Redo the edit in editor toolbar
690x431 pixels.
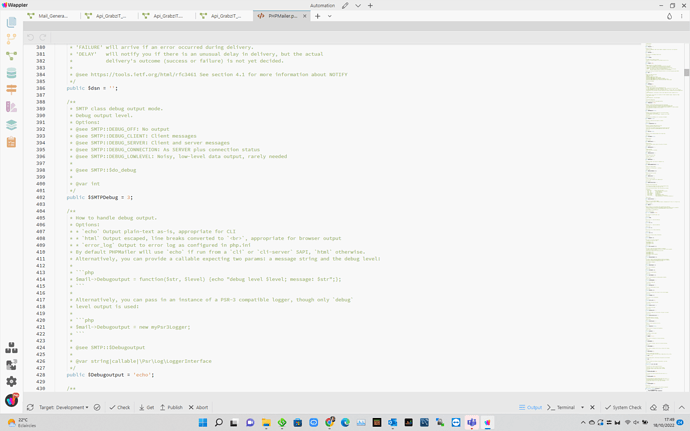tap(43, 37)
